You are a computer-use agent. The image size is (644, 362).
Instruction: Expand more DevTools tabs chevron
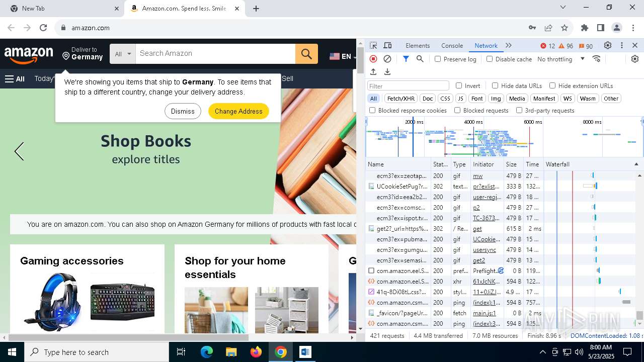(509, 45)
